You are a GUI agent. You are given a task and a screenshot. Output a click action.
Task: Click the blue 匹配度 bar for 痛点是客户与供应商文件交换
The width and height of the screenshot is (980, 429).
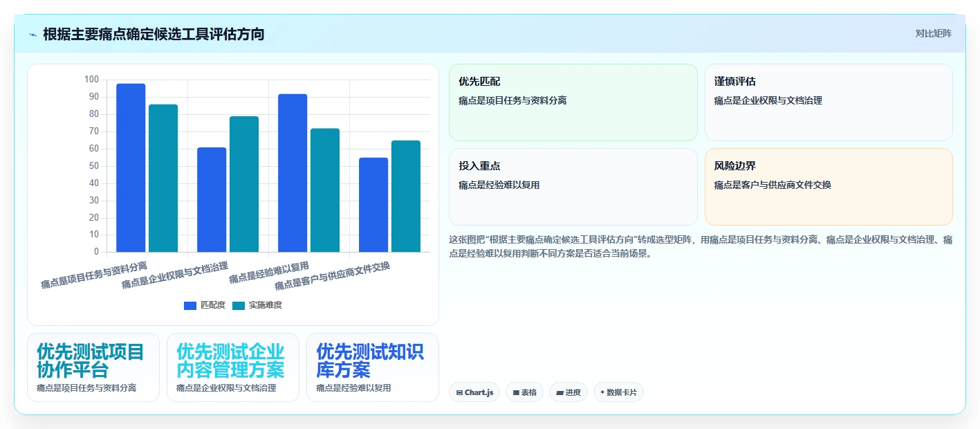tap(373, 205)
